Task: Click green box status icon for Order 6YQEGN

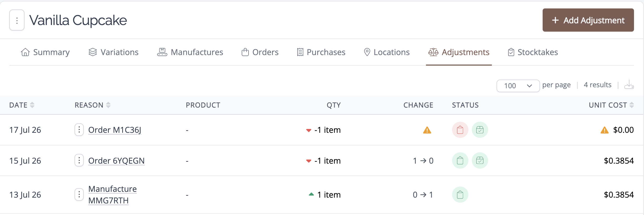Action: pos(480,160)
